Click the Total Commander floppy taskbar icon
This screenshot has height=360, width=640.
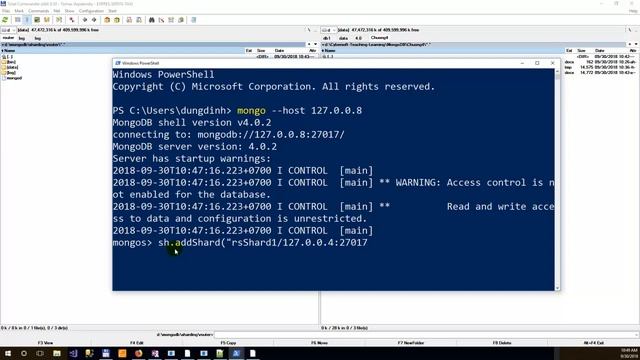click(106, 353)
